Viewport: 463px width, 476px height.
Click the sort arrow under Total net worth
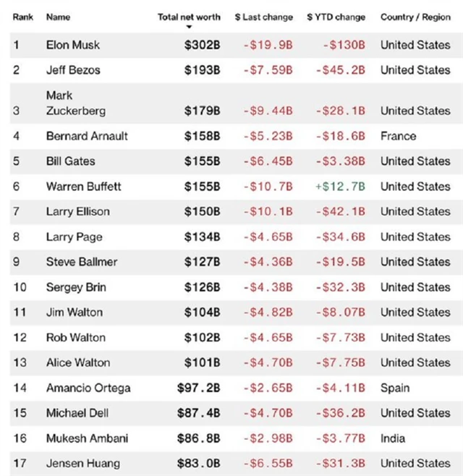coord(189,27)
